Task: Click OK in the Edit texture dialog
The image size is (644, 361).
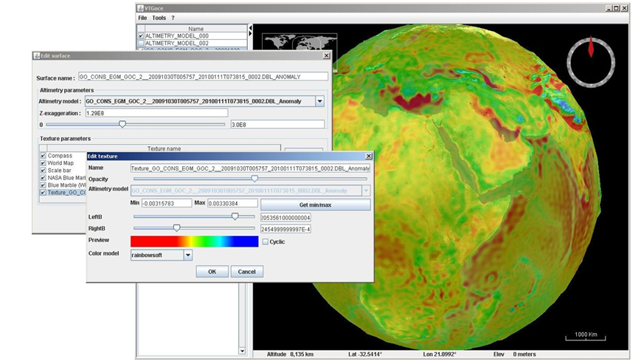Action: click(212, 272)
